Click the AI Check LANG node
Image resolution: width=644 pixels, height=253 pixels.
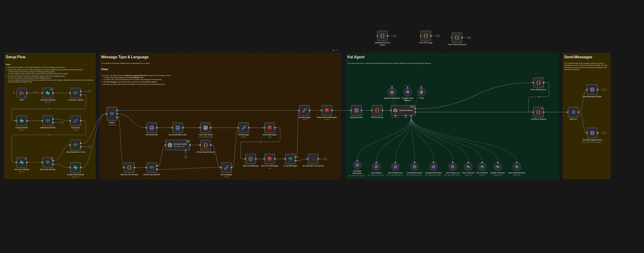click(178, 145)
